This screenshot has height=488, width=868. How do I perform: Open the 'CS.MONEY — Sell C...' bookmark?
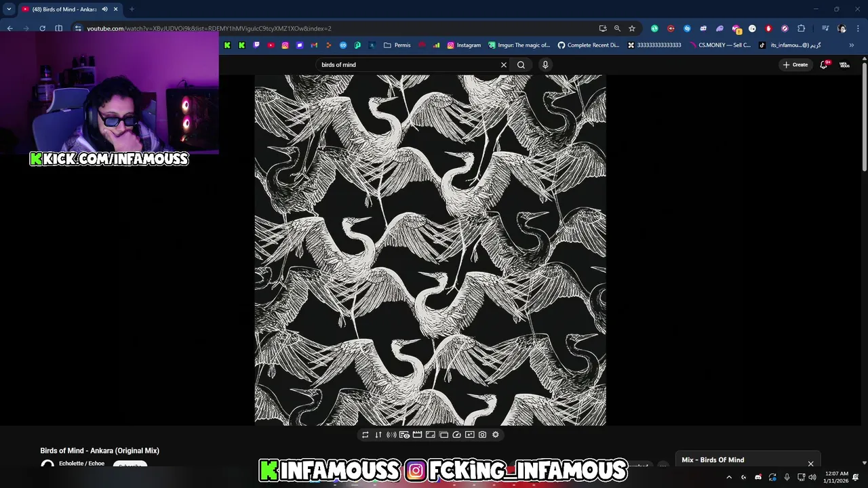pos(720,45)
